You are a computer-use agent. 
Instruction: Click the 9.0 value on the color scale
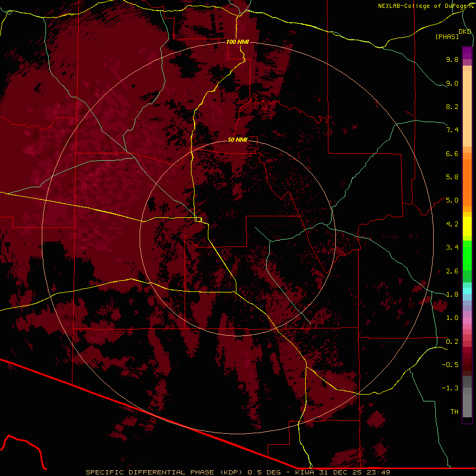452,83
